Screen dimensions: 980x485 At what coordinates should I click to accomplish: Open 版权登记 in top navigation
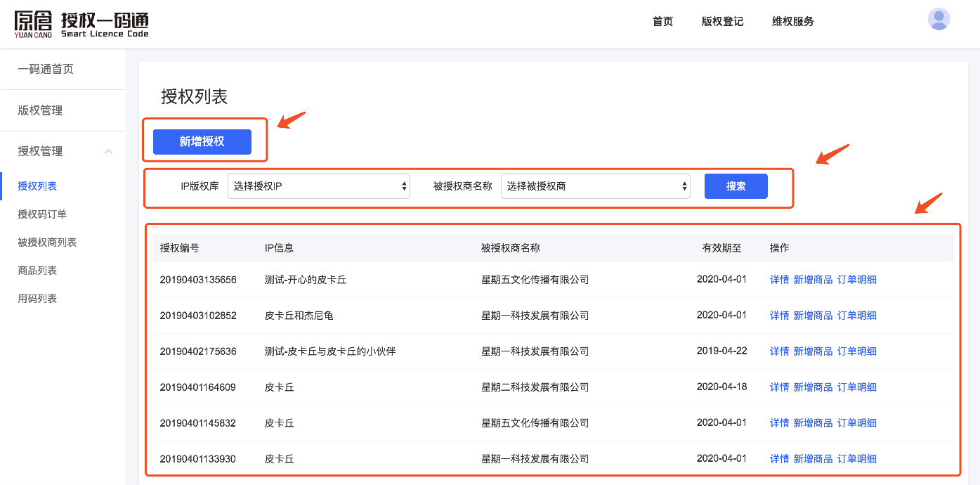point(722,21)
